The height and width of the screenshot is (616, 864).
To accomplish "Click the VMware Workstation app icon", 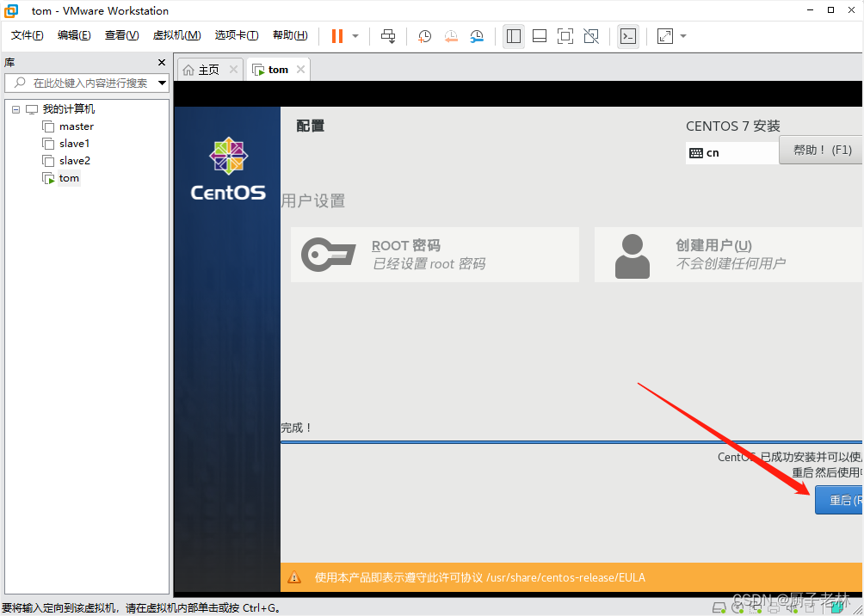I will point(11,10).
